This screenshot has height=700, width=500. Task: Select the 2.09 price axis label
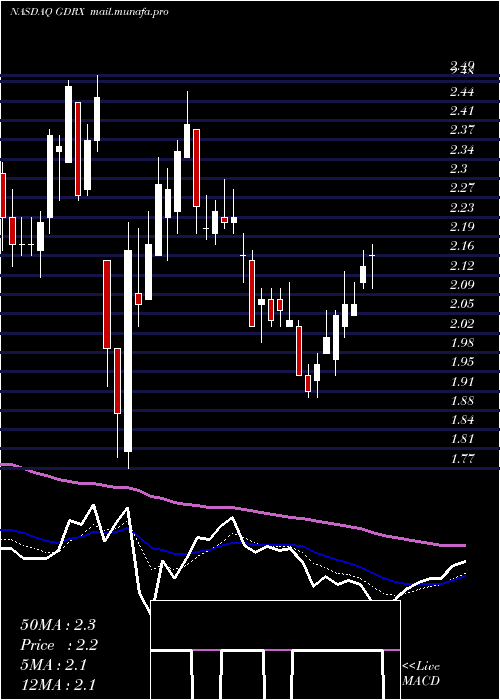click(x=462, y=285)
